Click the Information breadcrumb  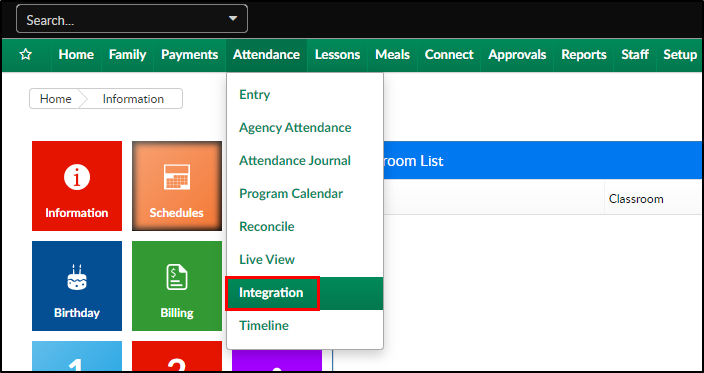[x=133, y=99]
